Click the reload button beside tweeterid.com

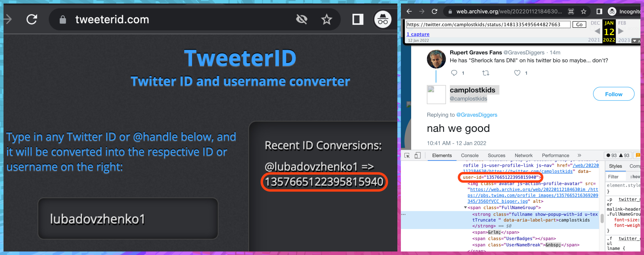coord(32,19)
